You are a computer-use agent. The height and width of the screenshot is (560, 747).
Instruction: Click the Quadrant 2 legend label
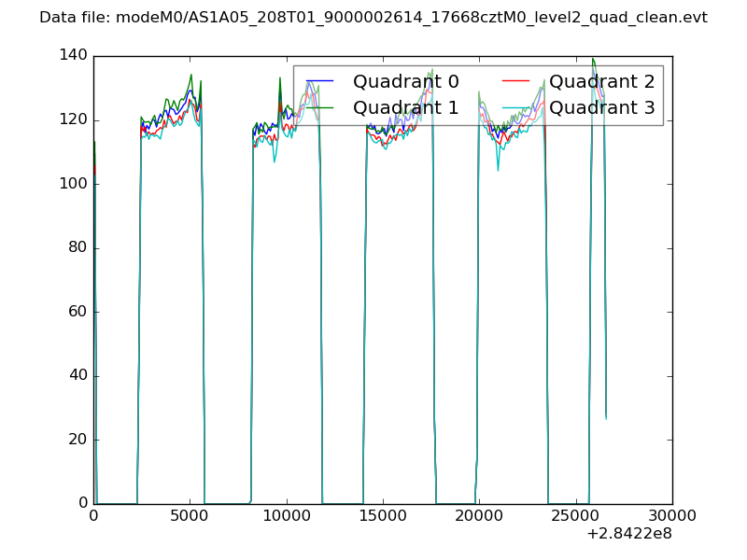pyautogui.click(x=602, y=81)
